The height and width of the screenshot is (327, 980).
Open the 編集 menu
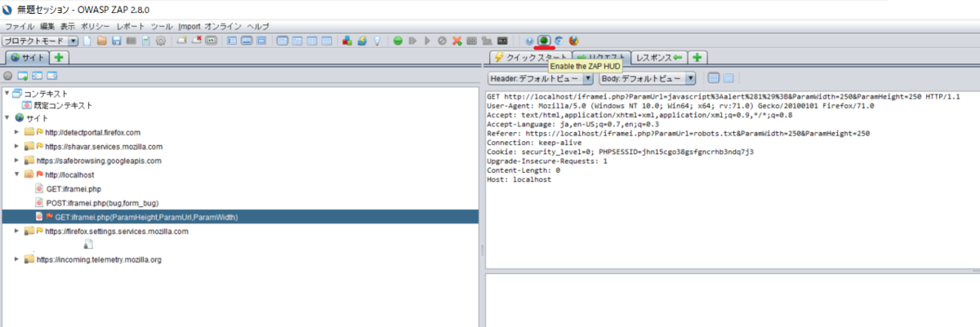[47, 27]
